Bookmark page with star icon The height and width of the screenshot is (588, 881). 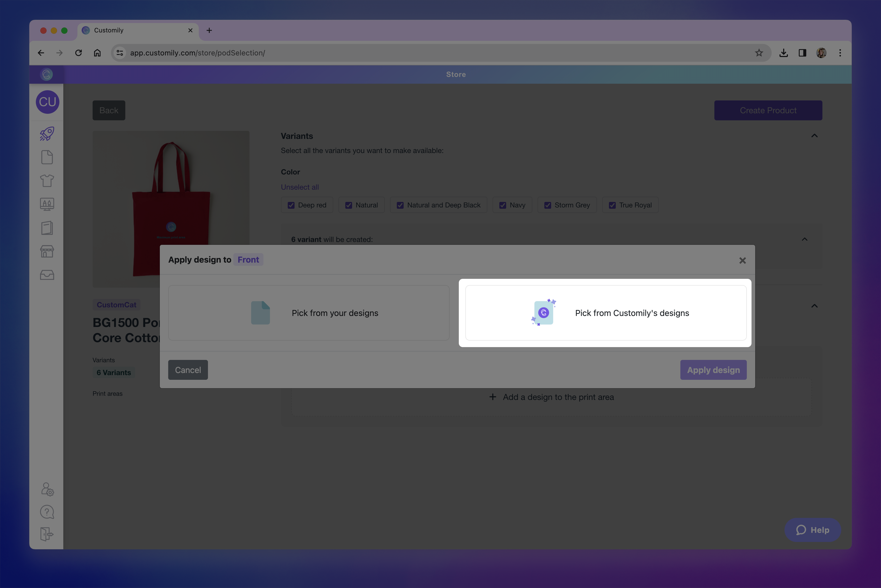pos(759,53)
